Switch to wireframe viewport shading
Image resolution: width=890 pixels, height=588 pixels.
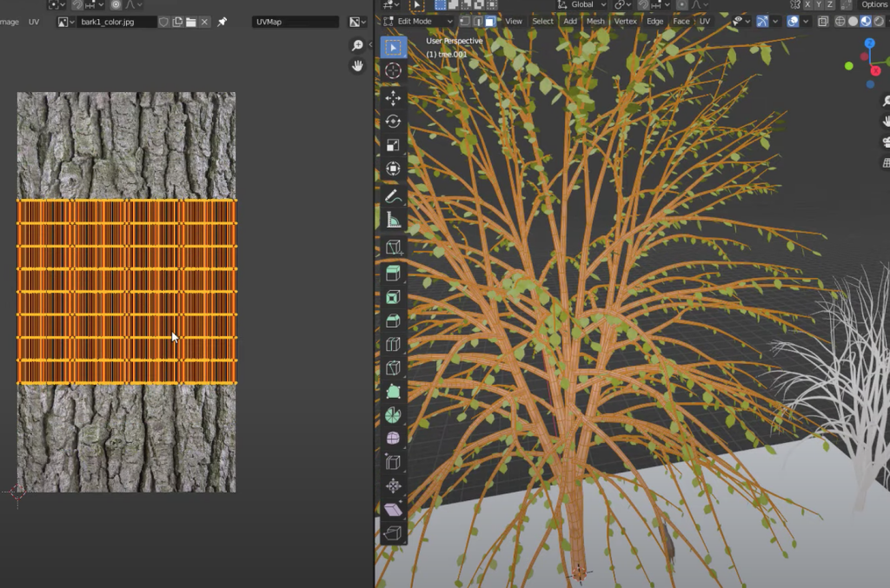click(x=840, y=21)
